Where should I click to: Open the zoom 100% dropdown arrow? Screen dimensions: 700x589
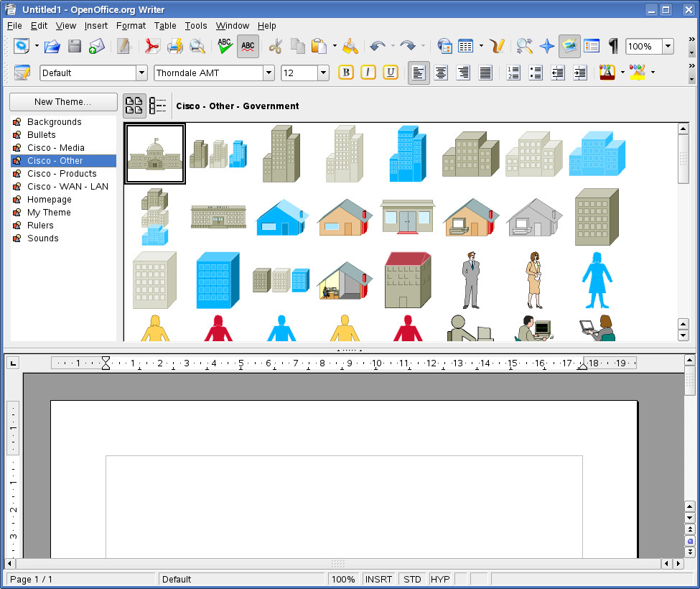668,46
